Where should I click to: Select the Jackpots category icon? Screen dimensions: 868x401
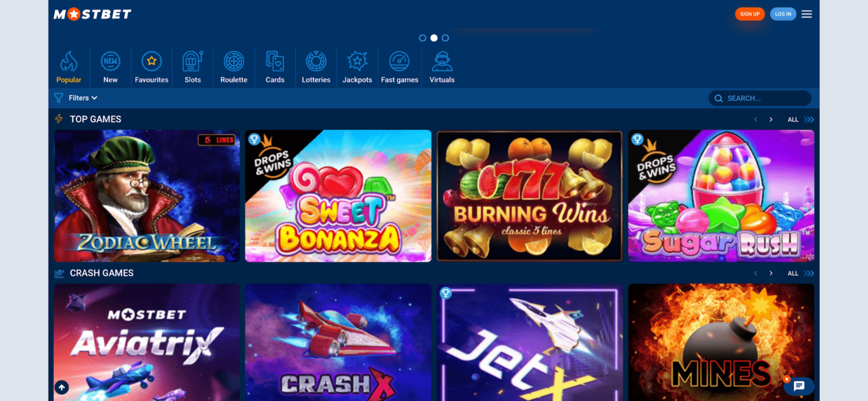[357, 62]
